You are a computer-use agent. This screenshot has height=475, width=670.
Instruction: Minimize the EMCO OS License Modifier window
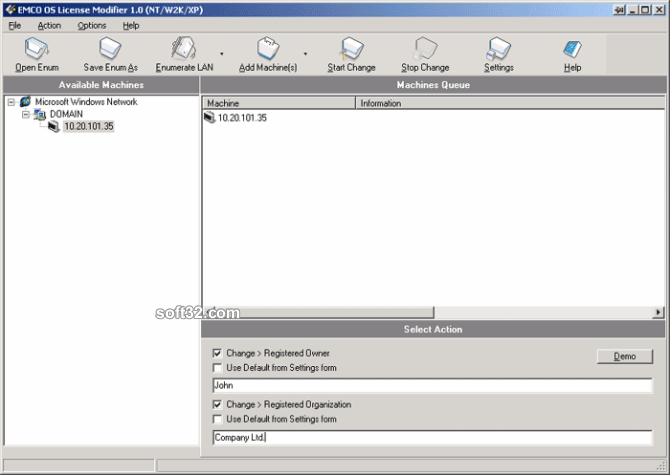click(633, 9)
